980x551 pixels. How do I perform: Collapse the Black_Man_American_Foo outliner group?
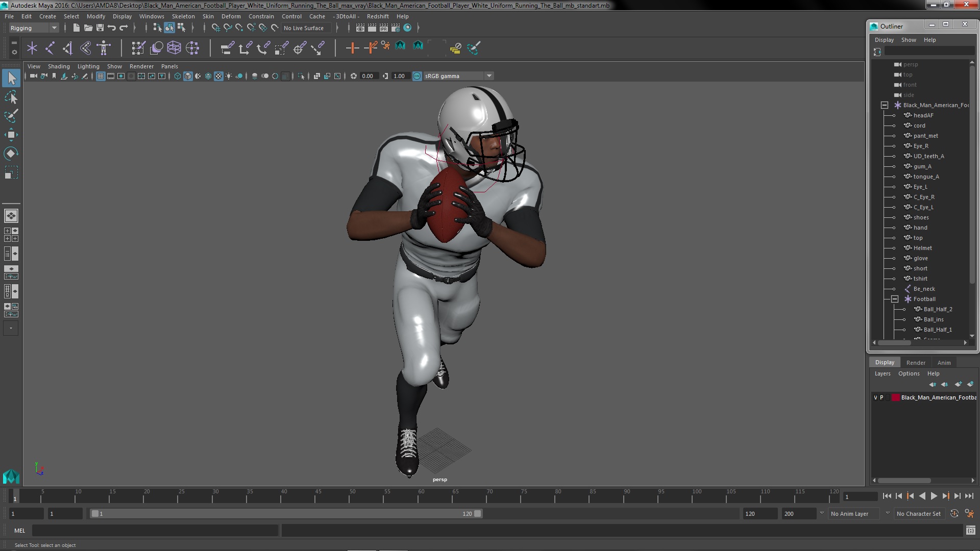[x=885, y=105]
